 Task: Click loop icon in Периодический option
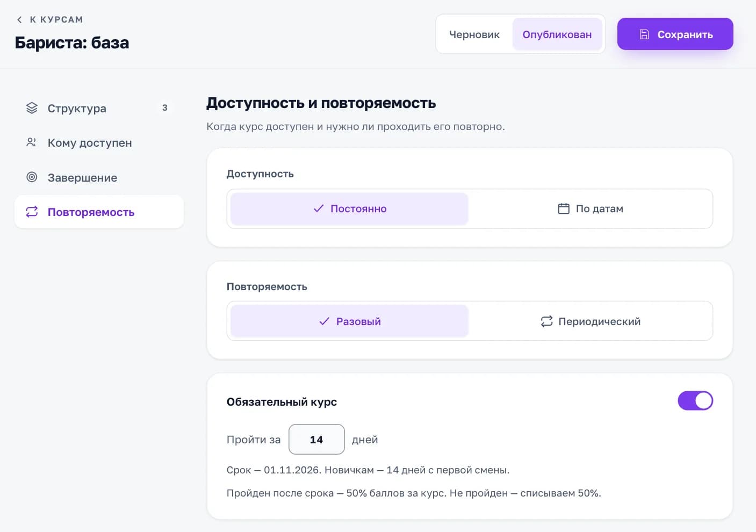[x=546, y=321]
